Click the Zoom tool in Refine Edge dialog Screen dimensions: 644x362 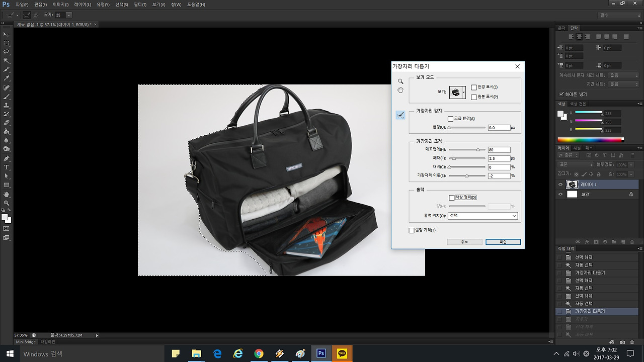click(x=400, y=81)
